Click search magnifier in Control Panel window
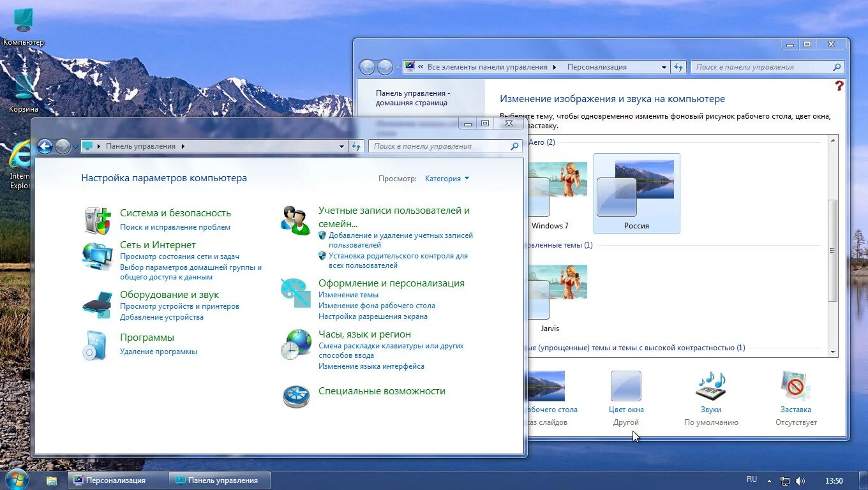The height and width of the screenshot is (490, 868). click(x=514, y=146)
